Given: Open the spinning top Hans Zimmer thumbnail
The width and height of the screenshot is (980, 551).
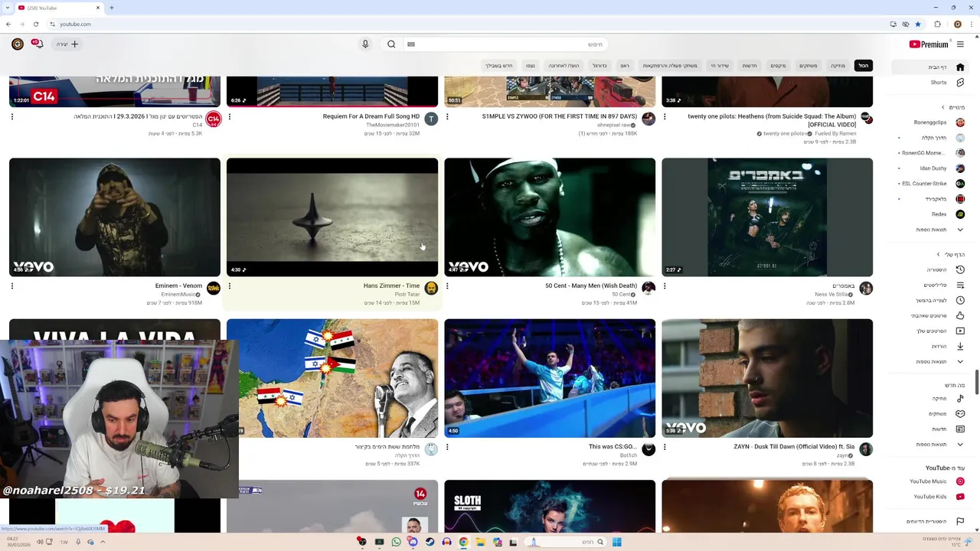Looking at the screenshot, I should (332, 217).
